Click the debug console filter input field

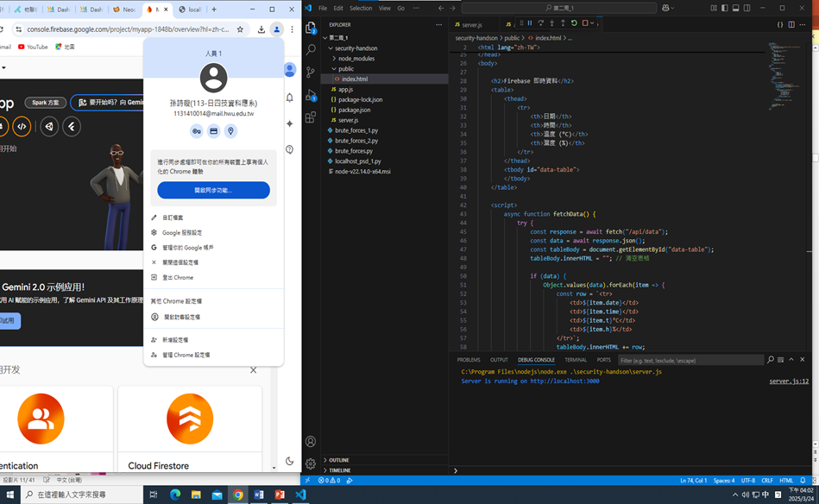tap(690, 360)
